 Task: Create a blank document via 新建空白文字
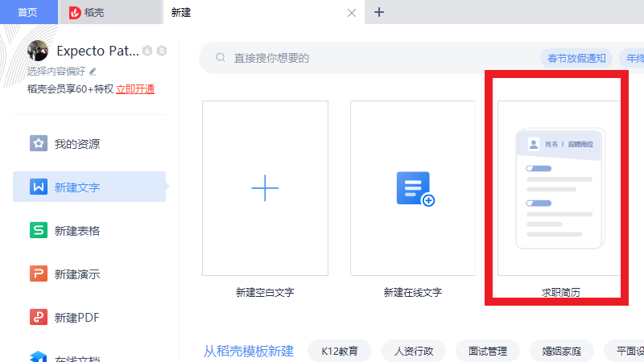click(265, 188)
